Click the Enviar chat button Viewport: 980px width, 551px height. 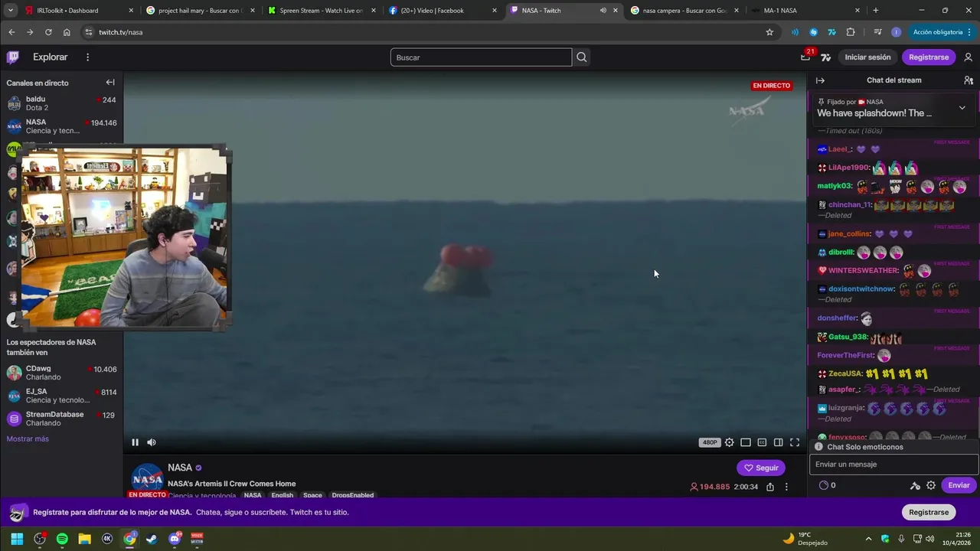(959, 485)
